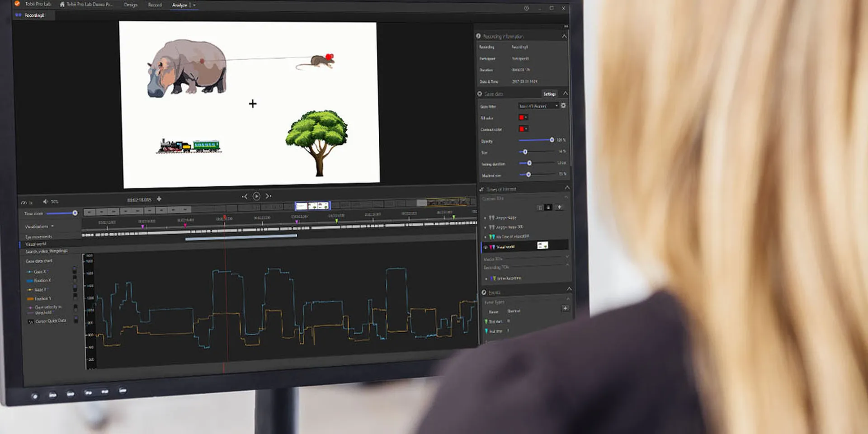Switch to the Record tab
The height and width of the screenshot is (434, 868).
155,5
